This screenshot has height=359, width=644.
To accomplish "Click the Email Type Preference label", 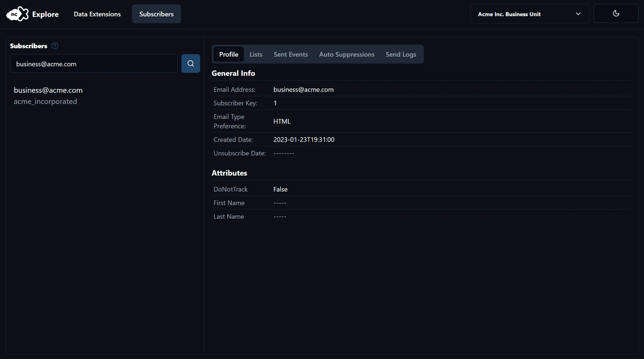I will click(230, 121).
